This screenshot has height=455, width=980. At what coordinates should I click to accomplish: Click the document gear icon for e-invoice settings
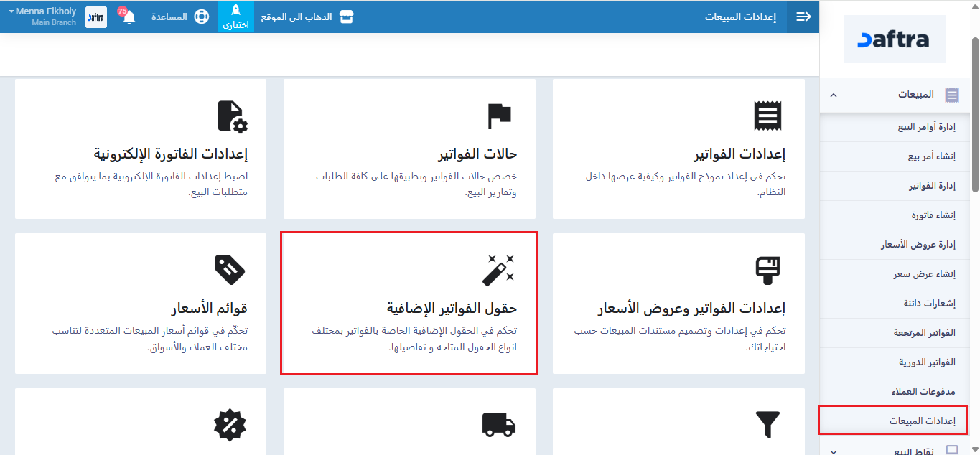pos(231,116)
